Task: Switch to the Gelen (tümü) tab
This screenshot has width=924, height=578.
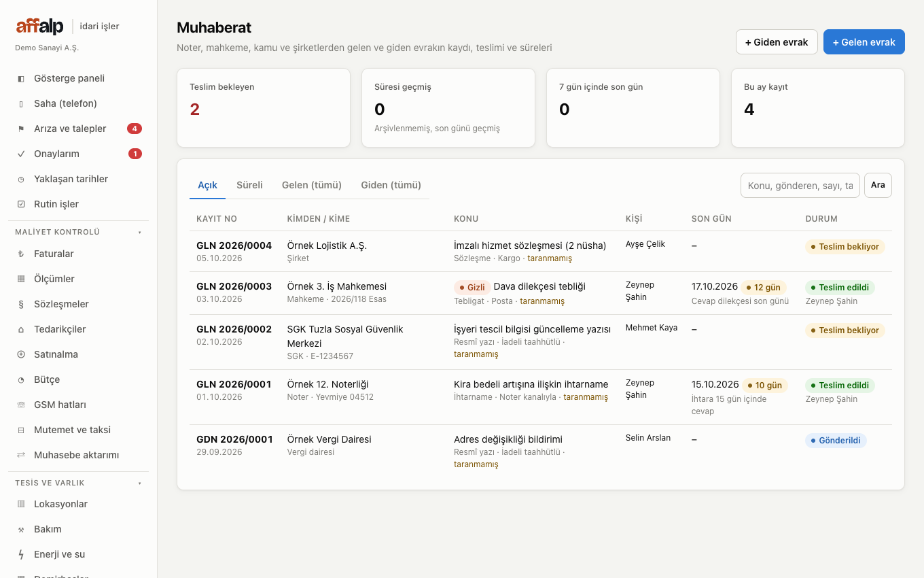Action: click(312, 185)
